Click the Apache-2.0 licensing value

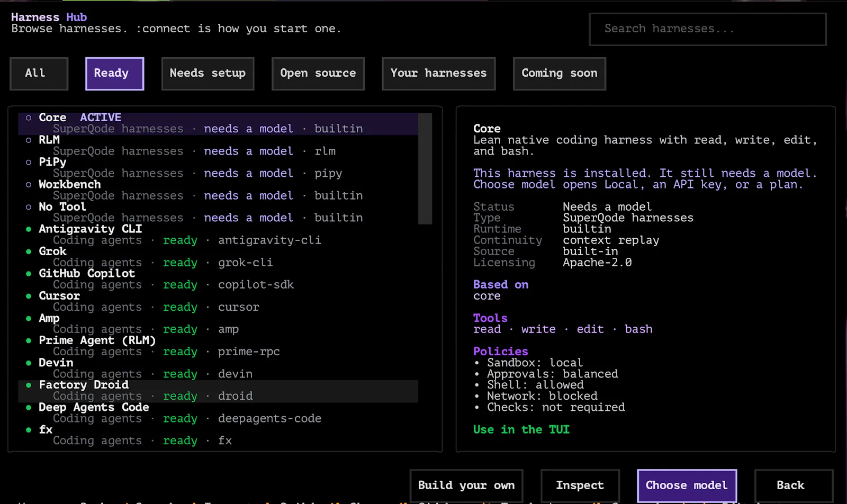tap(597, 263)
